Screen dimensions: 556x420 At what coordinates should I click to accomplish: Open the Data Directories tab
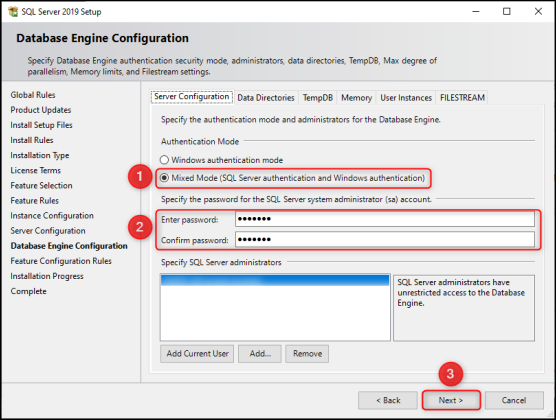[x=266, y=98]
